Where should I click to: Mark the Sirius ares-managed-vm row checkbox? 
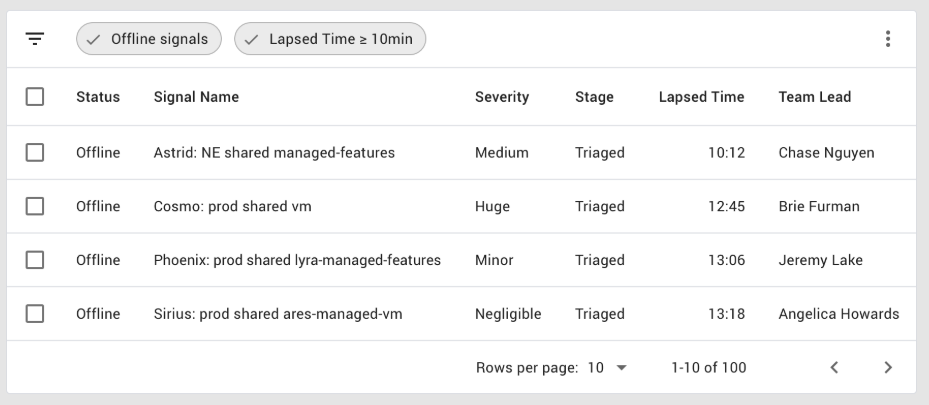click(x=35, y=313)
